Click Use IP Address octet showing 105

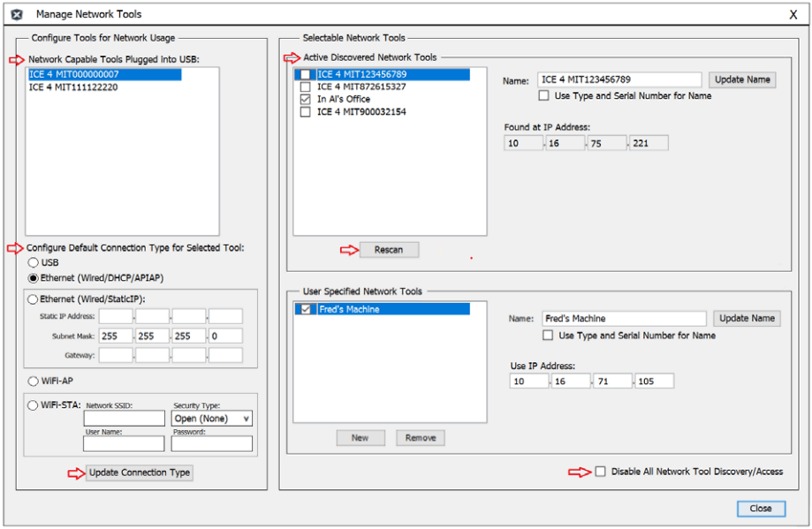point(655,381)
